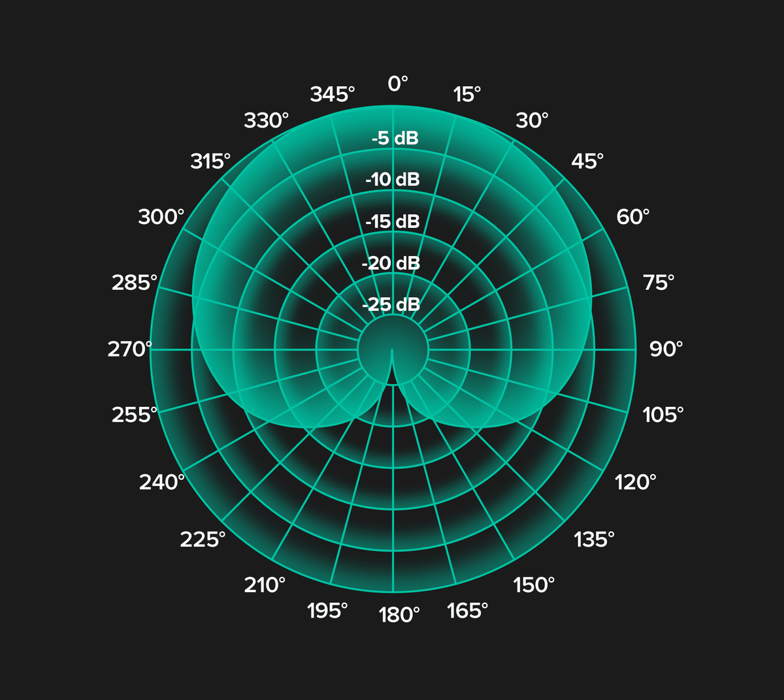Select the 300° angle label

[161, 217]
